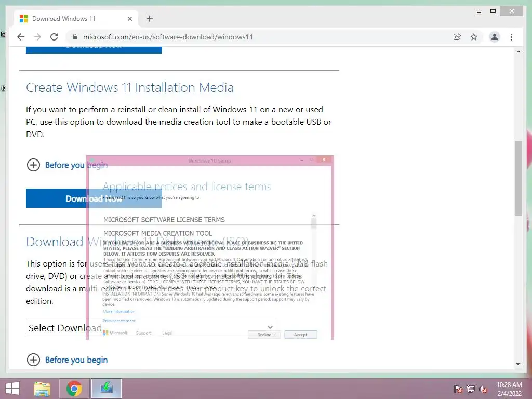Expand Before you begin under Installation Media
The image size is (532, 399).
tap(67, 165)
